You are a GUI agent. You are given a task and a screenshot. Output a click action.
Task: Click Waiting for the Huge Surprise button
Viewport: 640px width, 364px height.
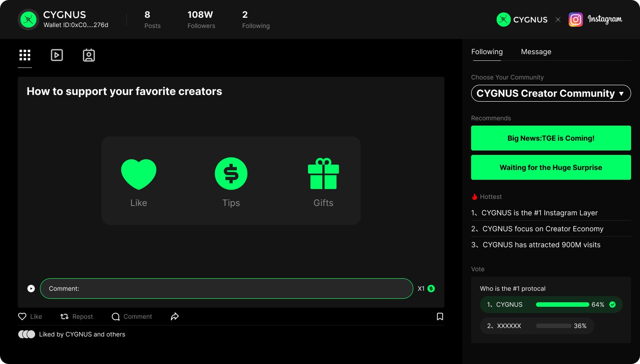[x=551, y=167]
